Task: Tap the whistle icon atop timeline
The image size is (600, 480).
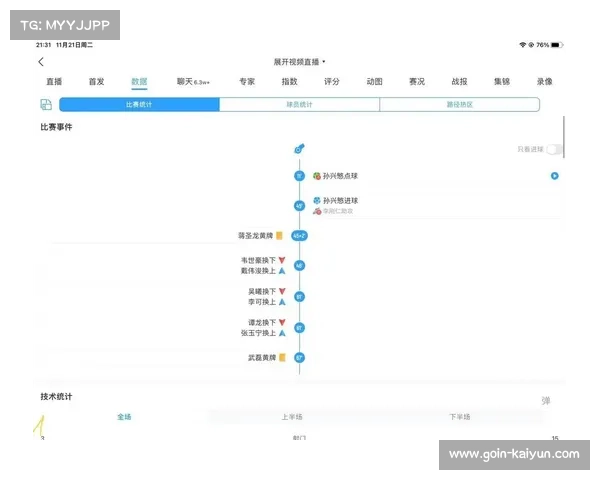Action: [x=299, y=149]
